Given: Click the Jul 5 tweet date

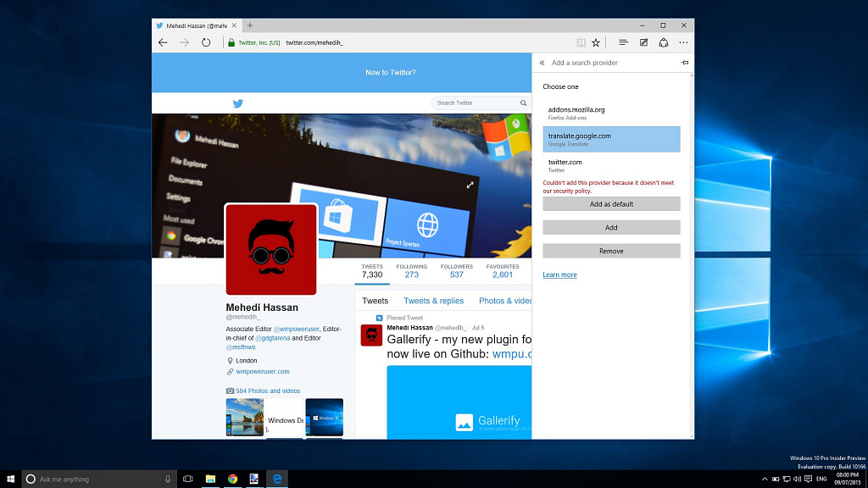Looking at the screenshot, I should [x=478, y=328].
